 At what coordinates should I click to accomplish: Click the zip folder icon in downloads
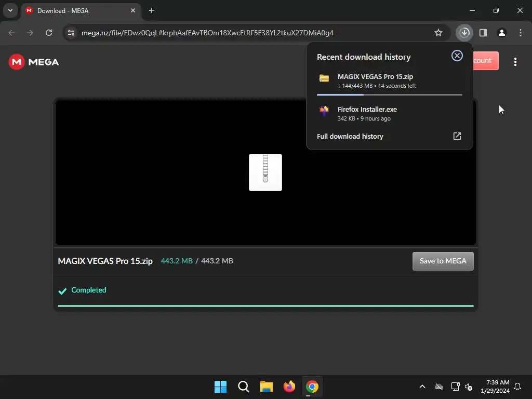point(324,78)
